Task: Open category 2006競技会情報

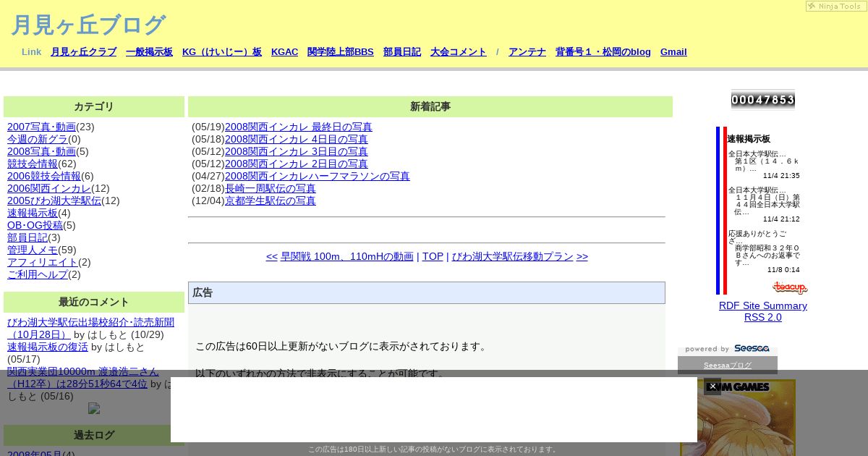Action: (x=44, y=176)
